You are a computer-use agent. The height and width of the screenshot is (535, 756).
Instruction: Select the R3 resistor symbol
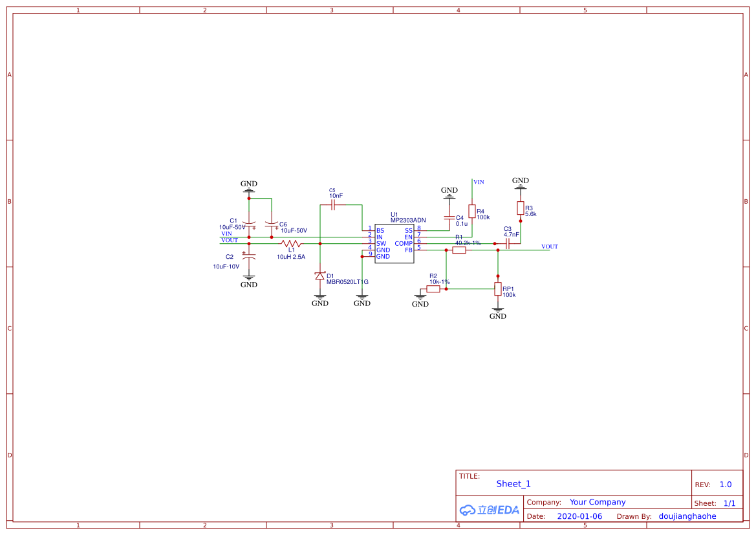520,208
